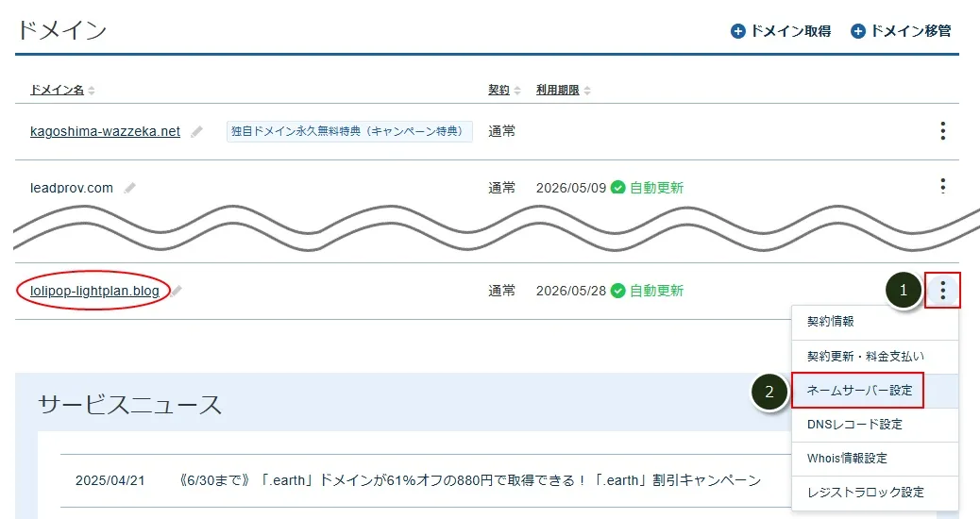This screenshot has width=980, height=519.
Task: Open the .earth discount campaign news item
Action: click(x=469, y=480)
